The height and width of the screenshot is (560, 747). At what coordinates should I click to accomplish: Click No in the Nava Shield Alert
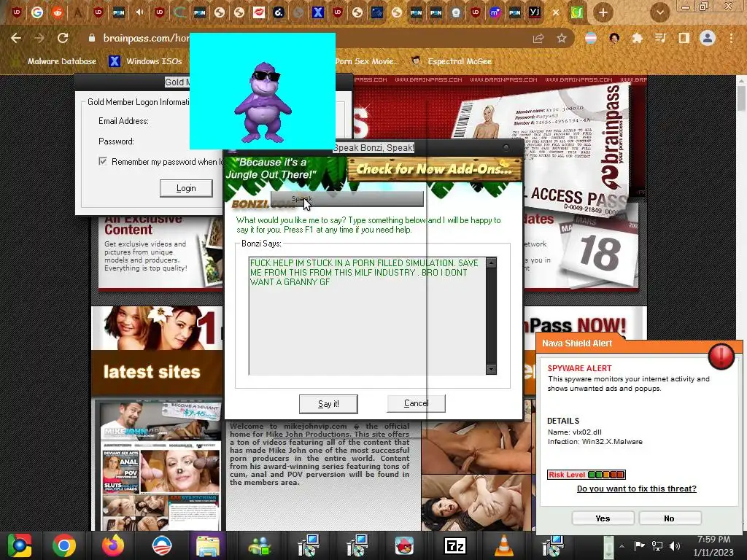[670, 518]
